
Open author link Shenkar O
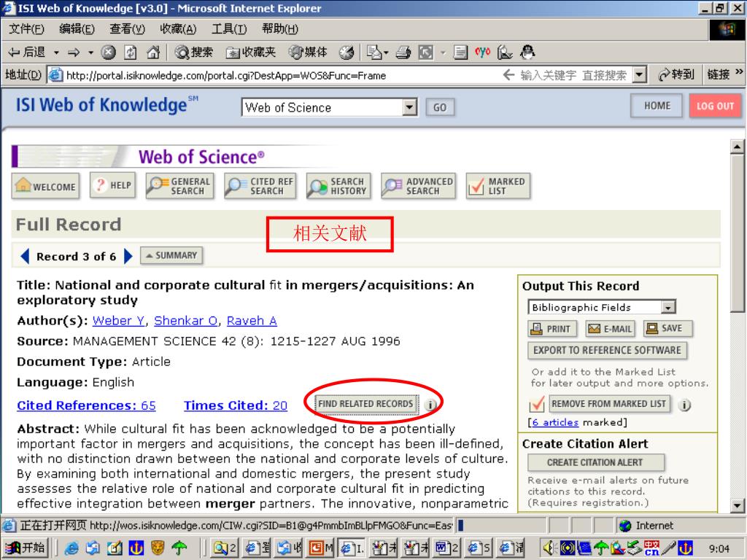186,321
